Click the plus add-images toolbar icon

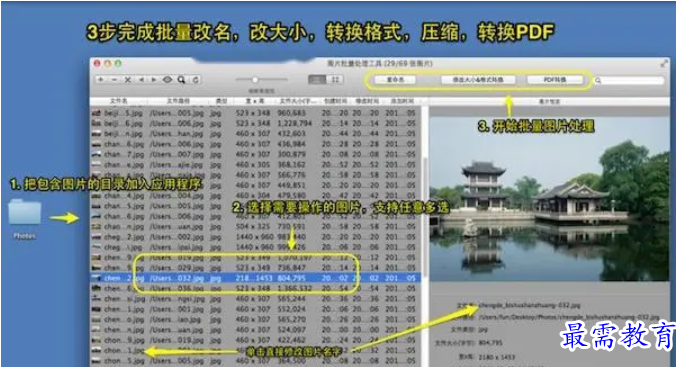click(101, 80)
